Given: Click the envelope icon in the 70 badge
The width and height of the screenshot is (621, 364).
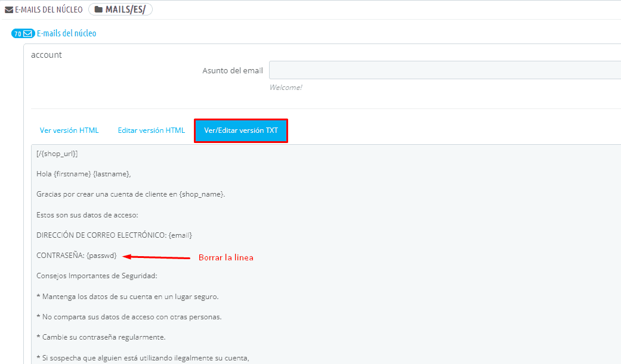Looking at the screenshot, I should 27,34.
